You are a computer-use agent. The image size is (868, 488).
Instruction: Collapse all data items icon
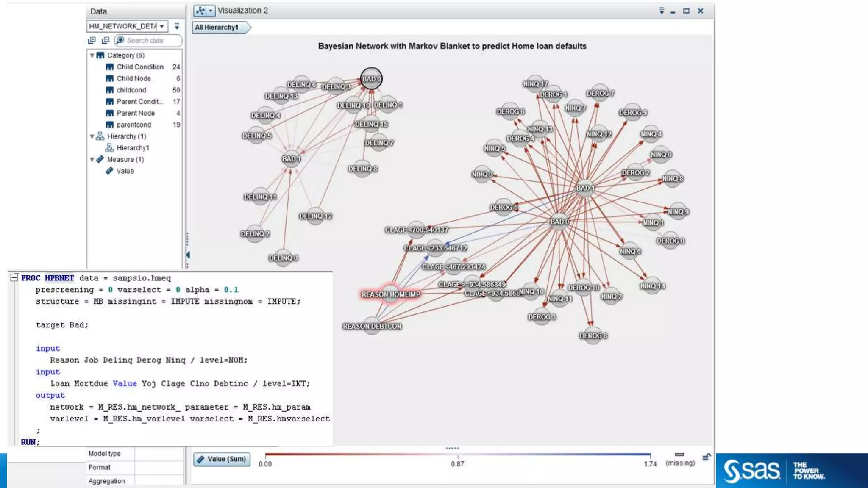106,41
